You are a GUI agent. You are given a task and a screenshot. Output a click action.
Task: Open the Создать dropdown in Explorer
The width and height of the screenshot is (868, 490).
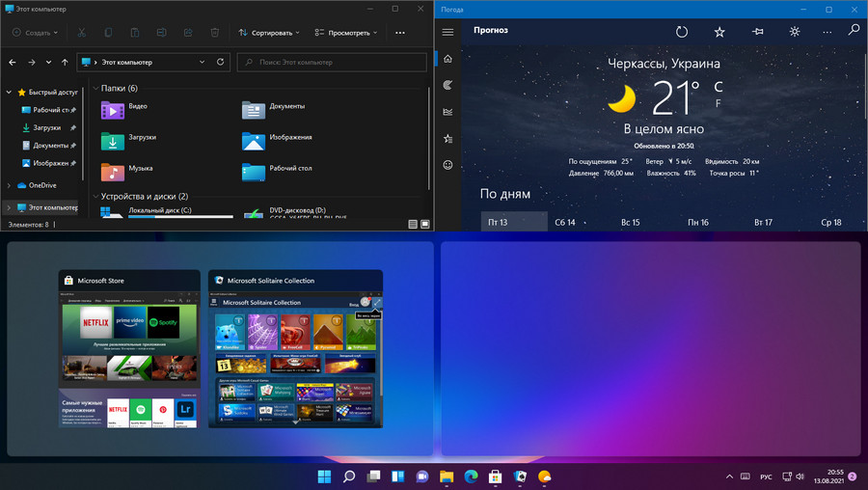point(35,33)
